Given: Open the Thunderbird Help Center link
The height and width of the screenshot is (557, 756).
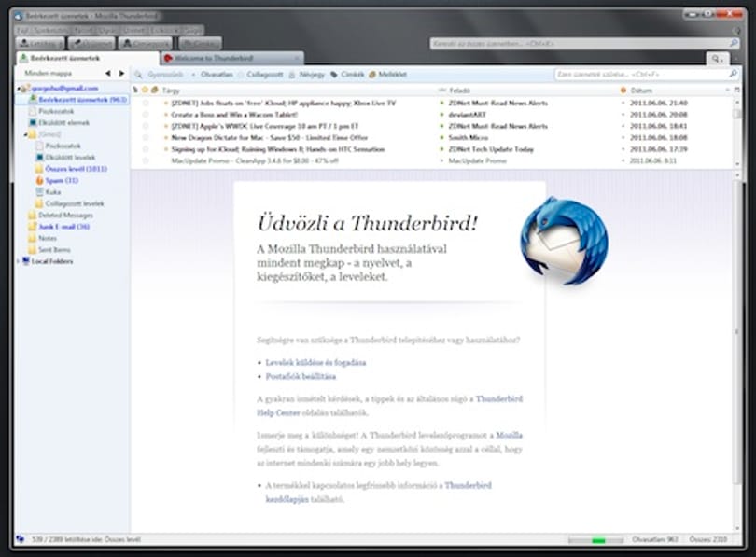Looking at the screenshot, I should [389, 406].
